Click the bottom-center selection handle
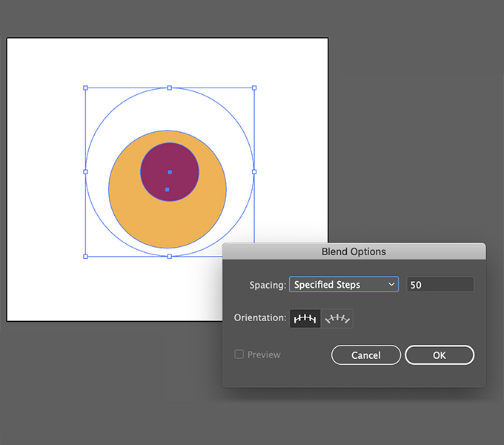Screen dimensions: 504x445 click(170, 257)
